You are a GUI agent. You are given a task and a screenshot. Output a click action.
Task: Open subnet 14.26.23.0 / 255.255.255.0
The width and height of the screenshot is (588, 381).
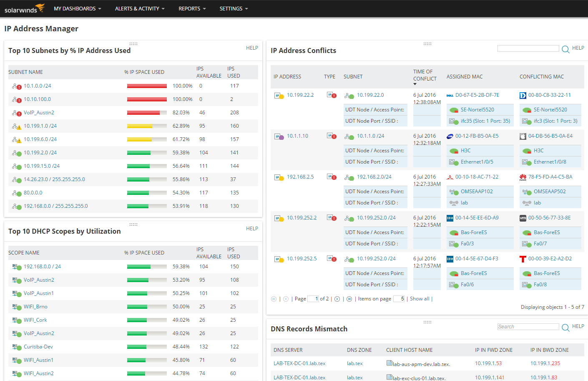tap(54, 179)
